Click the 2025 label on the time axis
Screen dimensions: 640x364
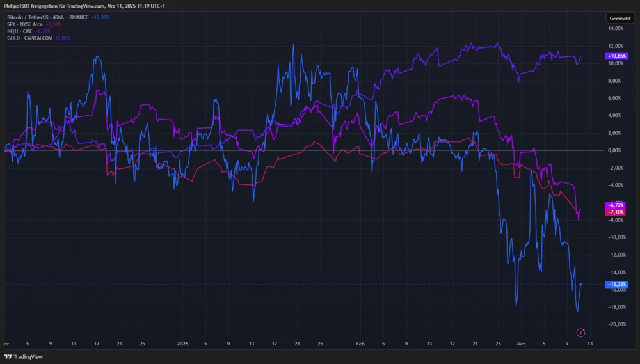pyautogui.click(x=182, y=344)
